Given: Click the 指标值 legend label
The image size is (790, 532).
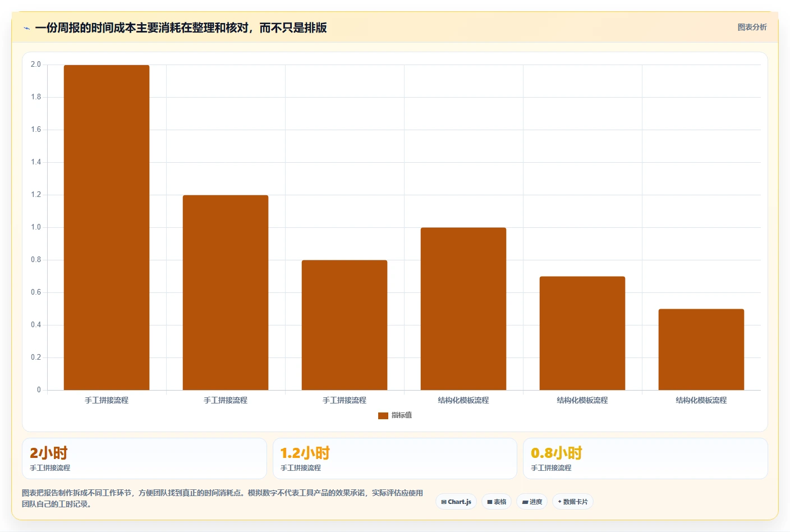Looking at the screenshot, I should (x=402, y=415).
